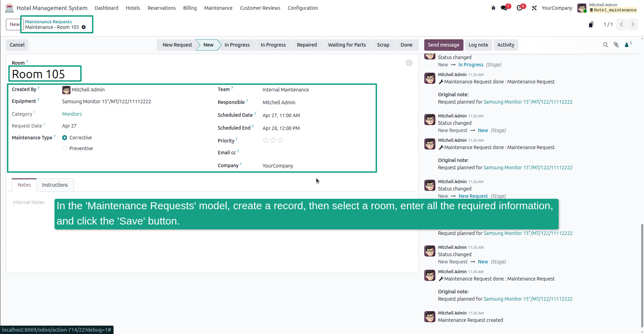The width and height of the screenshot is (644, 334).
Task: Click Mitchell Admin avatar in Created By
Action: pyautogui.click(x=66, y=90)
